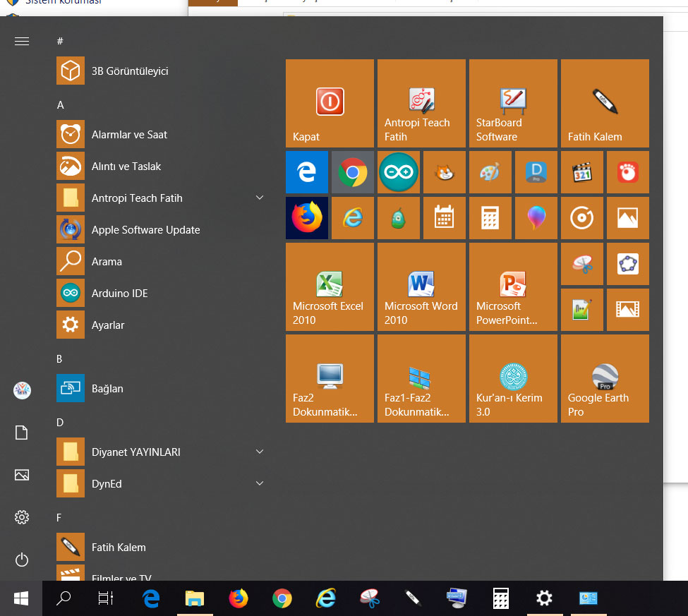This screenshot has width=688, height=616.
Task: Launch the Calculator tile
Action: [490, 218]
